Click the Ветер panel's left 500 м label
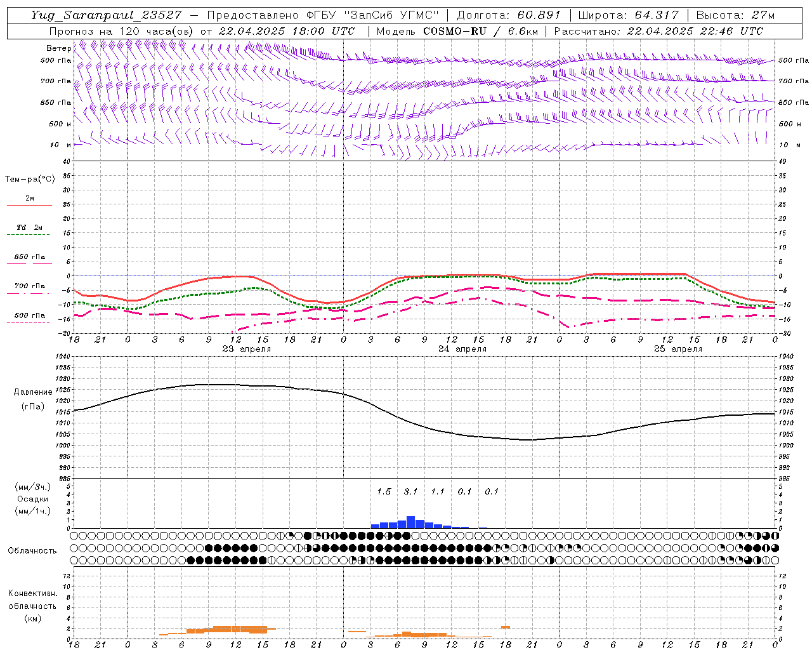812x650 pixels. pyautogui.click(x=59, y=124)
